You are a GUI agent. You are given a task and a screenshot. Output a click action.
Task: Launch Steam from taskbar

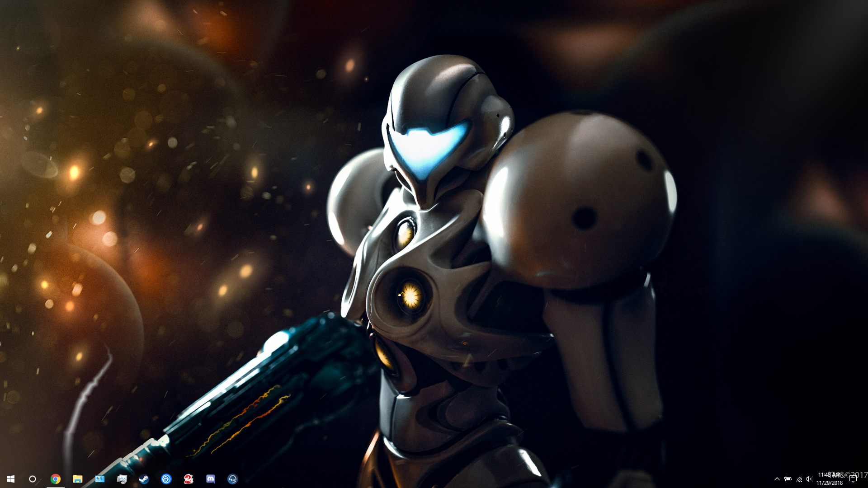click(x=144, y=479)
